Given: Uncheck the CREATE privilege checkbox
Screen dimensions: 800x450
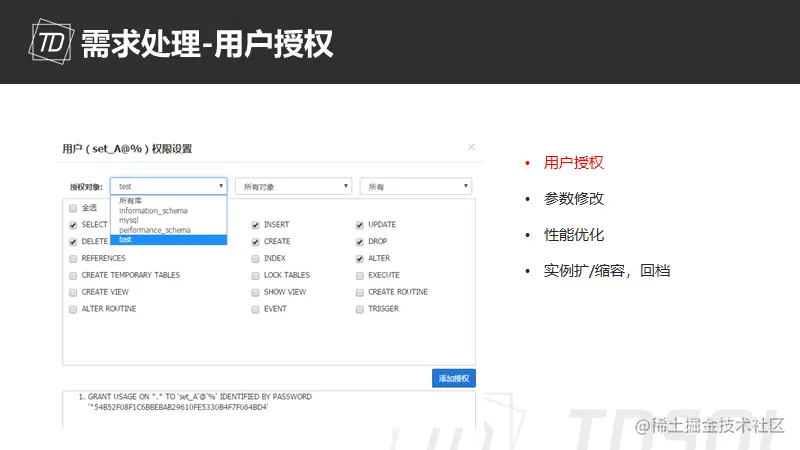Looking at the screenshot, I should coord(255,242).
